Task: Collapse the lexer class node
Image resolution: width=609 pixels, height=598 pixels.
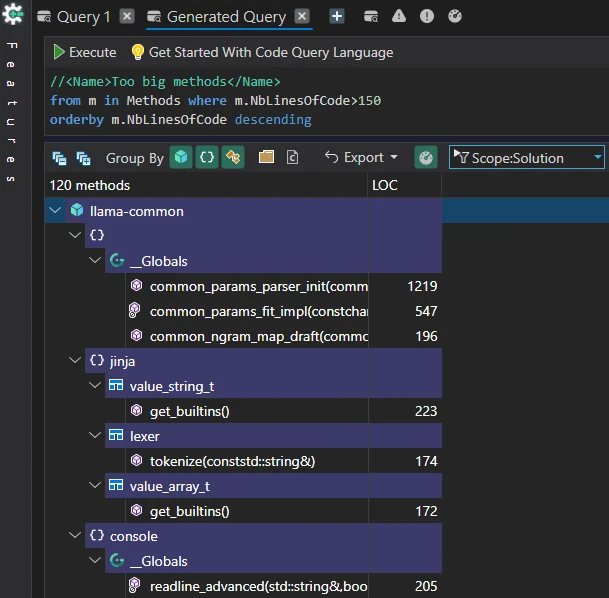Action: [95, 435]
